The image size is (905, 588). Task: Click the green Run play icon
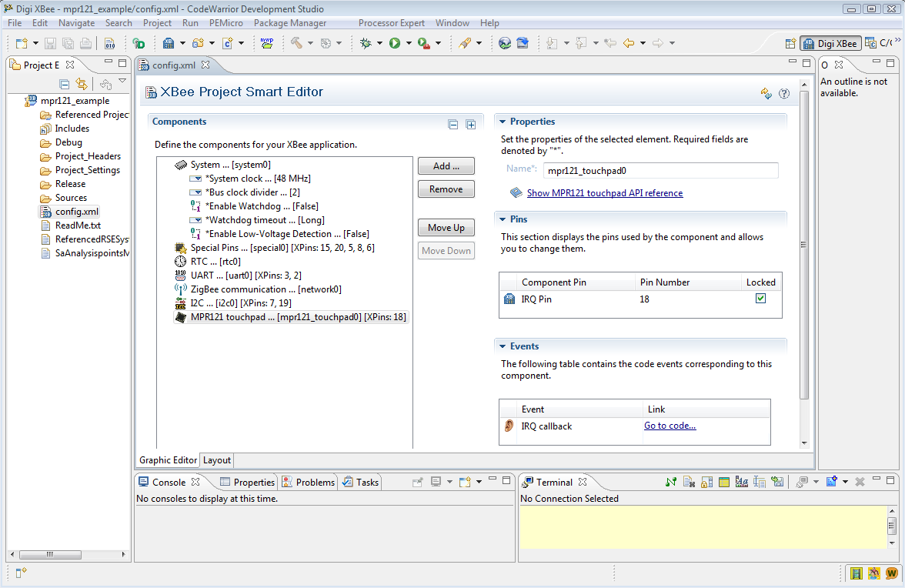(395, 43)
